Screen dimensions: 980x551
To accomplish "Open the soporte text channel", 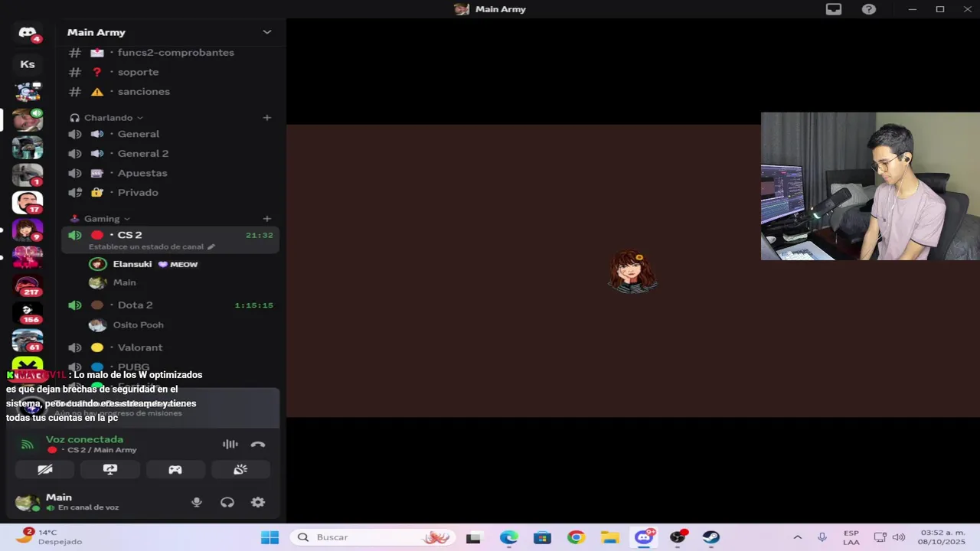I will pos(170,72).
